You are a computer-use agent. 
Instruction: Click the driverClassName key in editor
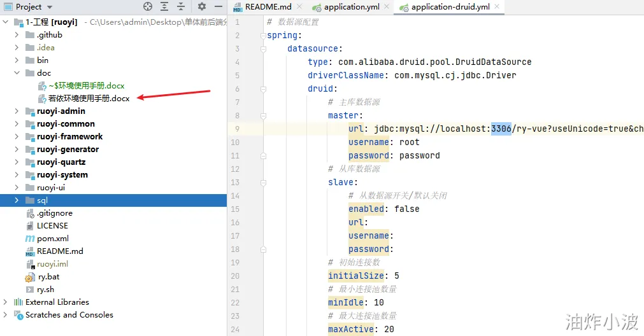click(x=345, y=76)
